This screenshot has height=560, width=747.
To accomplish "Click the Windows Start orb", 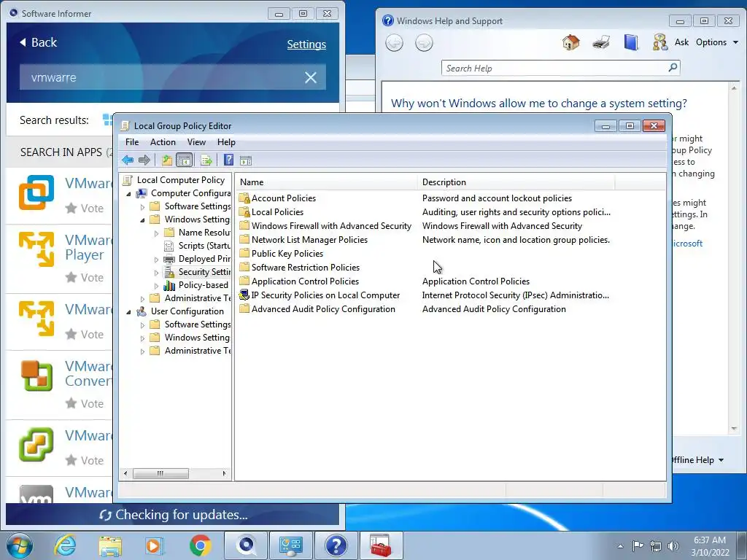I will (x=20, y=546).
